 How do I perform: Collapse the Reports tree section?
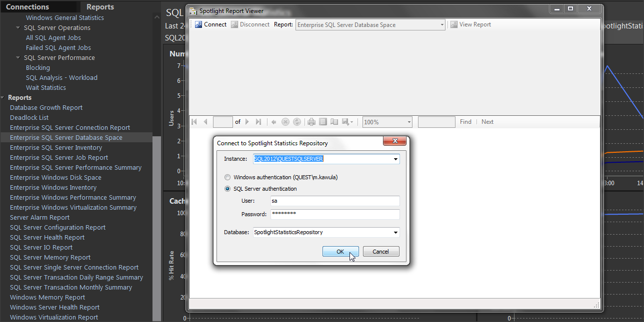point(3,97)
